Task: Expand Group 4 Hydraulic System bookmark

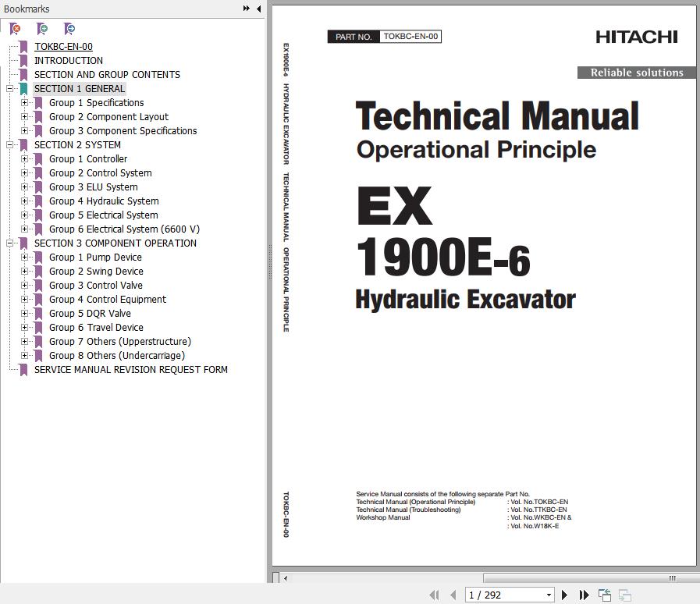Action: point(24,201)
